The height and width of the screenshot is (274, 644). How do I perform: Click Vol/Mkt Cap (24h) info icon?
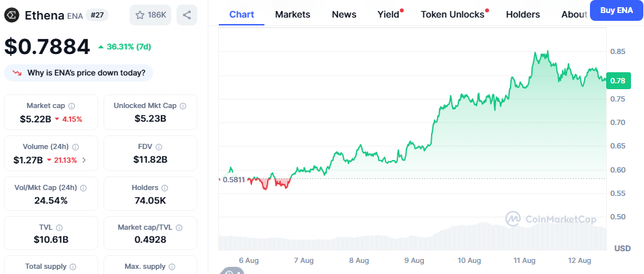point(83,188)
